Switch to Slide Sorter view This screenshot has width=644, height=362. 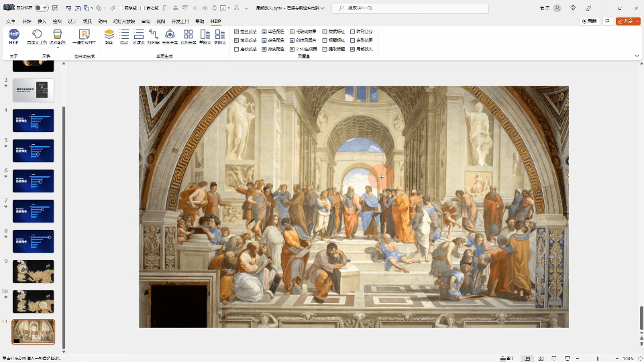541,358
